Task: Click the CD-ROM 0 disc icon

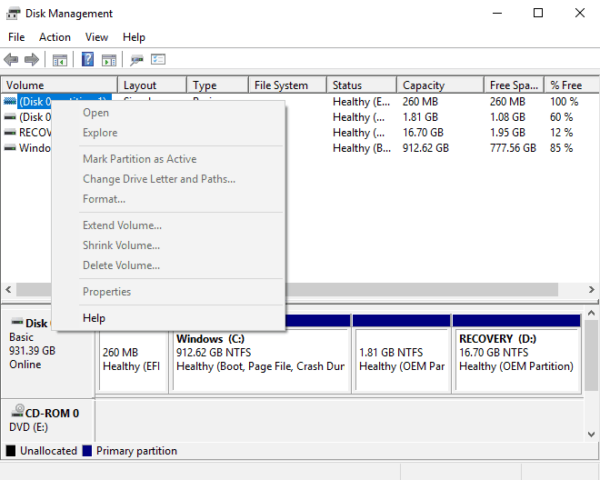Action: pos(18,411)
